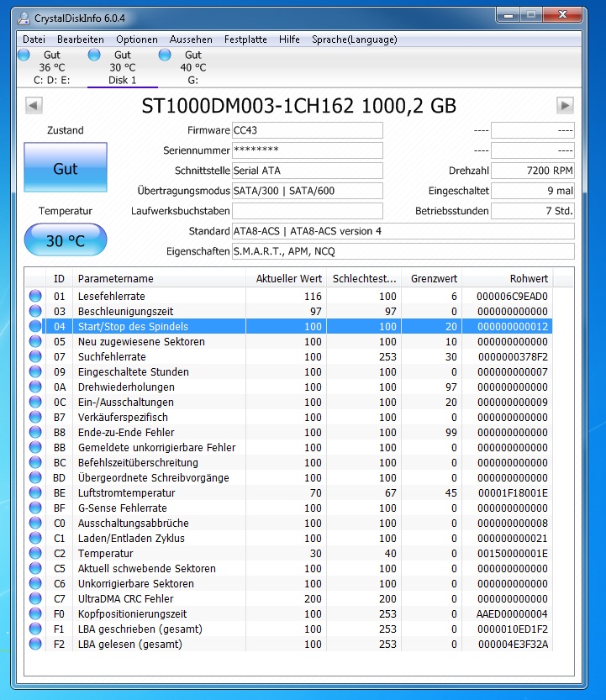Click the status orb above Disk 1
Screen dimensions: 606x700
click(x=94, y=55)
